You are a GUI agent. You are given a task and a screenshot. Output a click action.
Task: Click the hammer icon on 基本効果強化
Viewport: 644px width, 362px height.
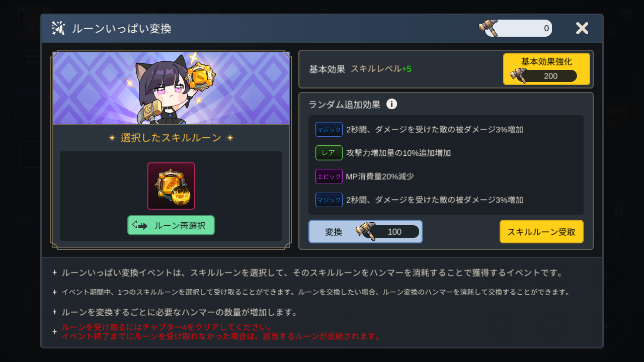tap(519, 76)
